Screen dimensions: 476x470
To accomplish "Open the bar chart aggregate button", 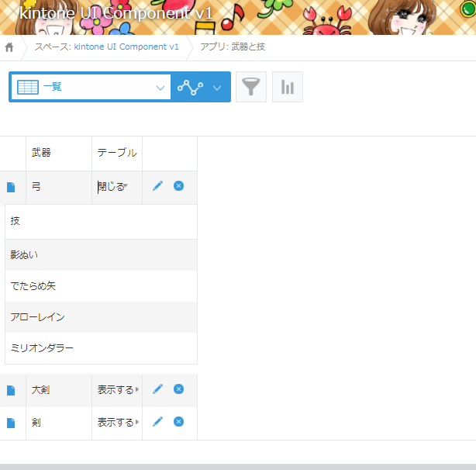I will pos(288,87).
